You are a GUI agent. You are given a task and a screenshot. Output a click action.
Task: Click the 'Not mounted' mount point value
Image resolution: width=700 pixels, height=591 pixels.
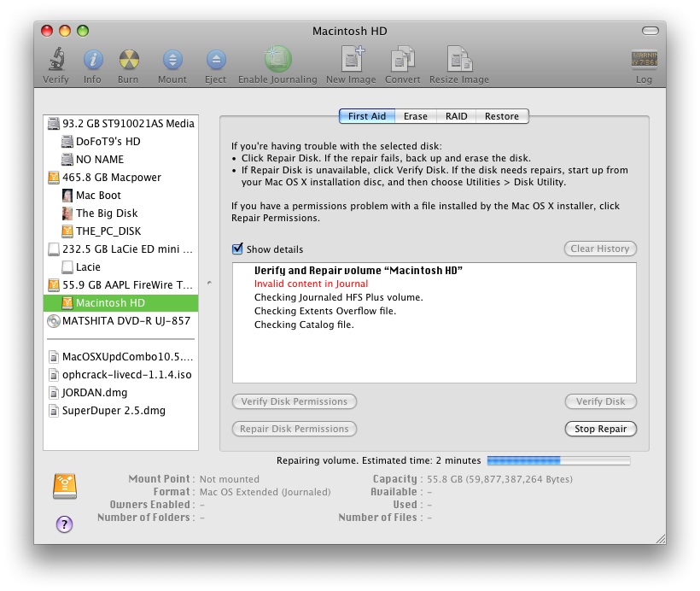click(x=230, y=479)
